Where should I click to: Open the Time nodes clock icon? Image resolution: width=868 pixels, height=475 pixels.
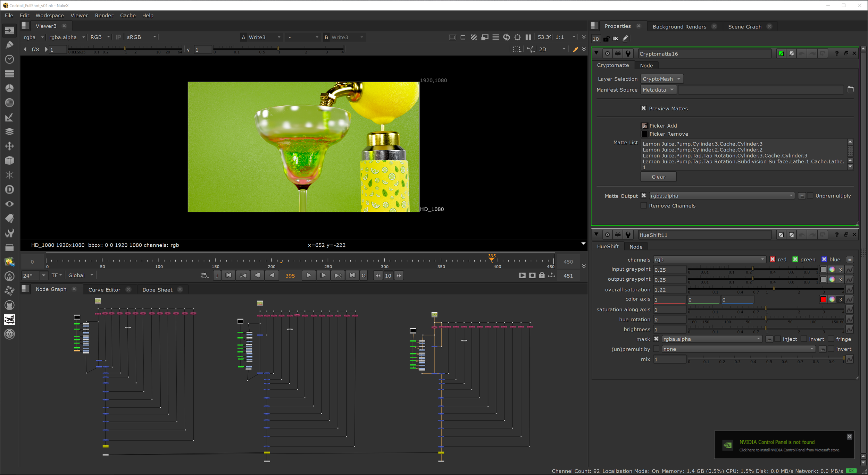9,59
